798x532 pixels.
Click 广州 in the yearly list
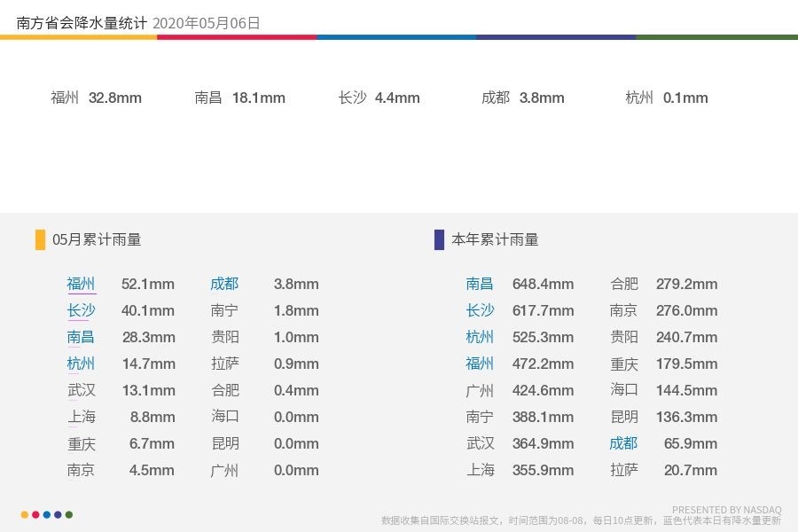(480, 390)
